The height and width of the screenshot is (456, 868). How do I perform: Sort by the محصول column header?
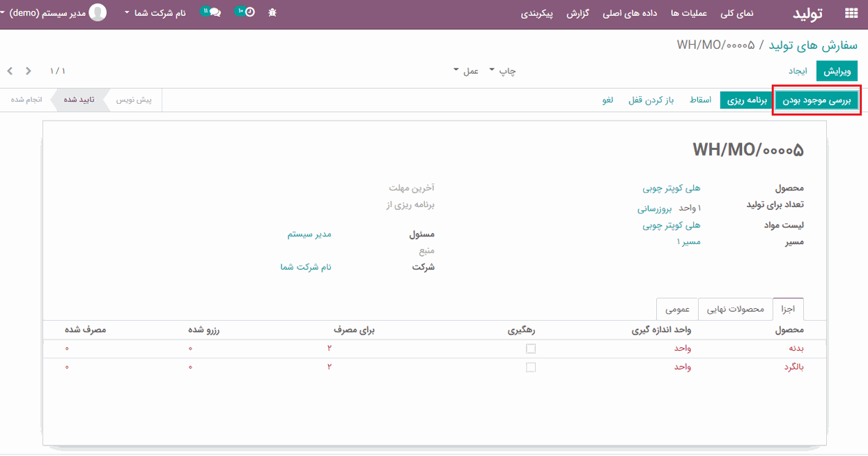click(789, 330)
